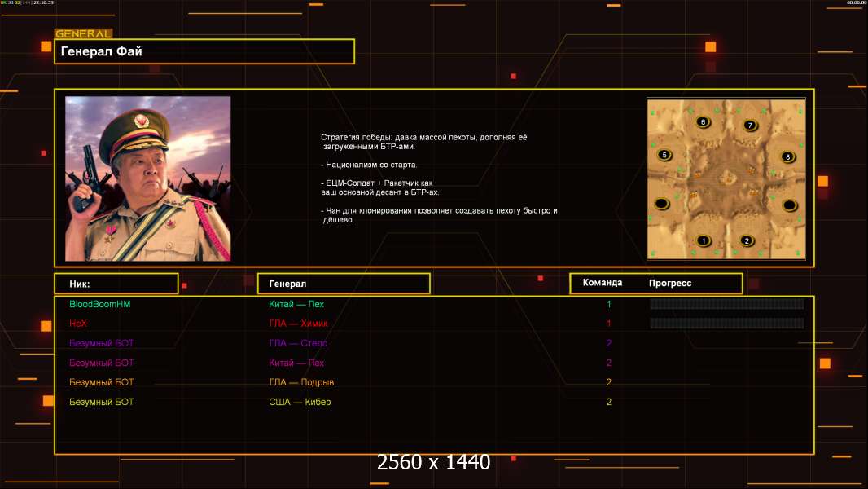
Task: Click the "Генерал" column header
Action: (344, 284)
